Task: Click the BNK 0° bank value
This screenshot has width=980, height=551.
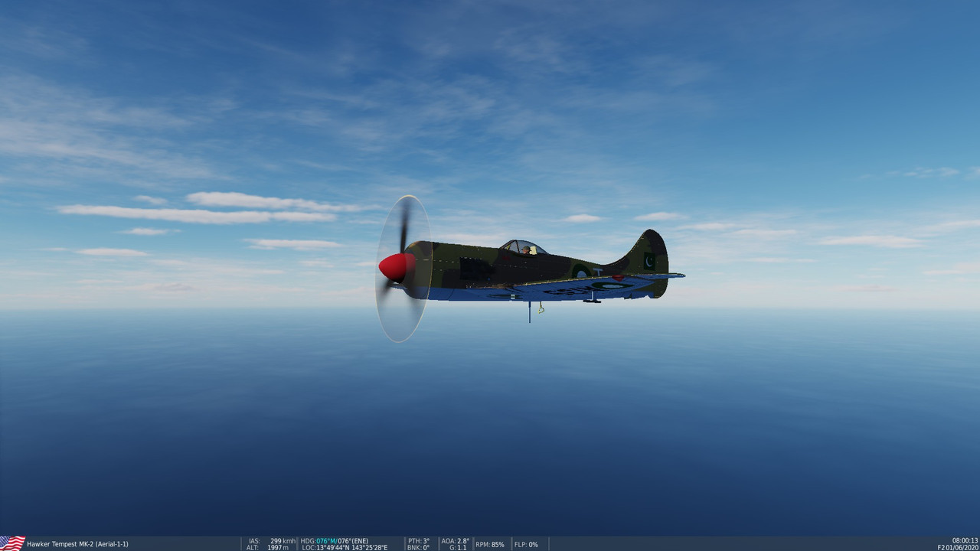Action: coord(418,548)
